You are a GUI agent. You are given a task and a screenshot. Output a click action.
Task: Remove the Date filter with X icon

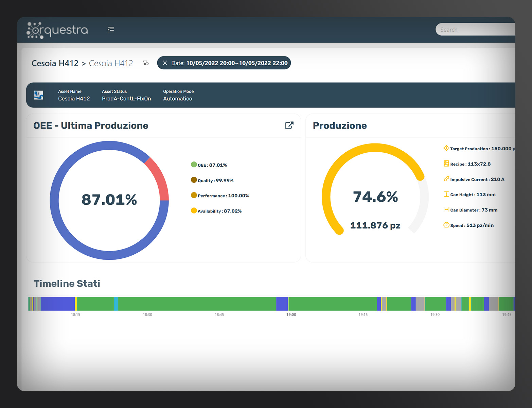tap(165, 63)
